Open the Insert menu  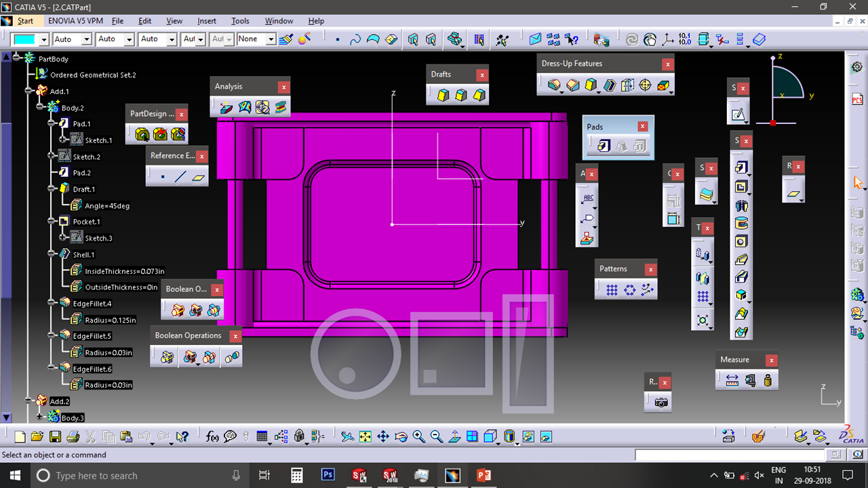click(207, 21)
